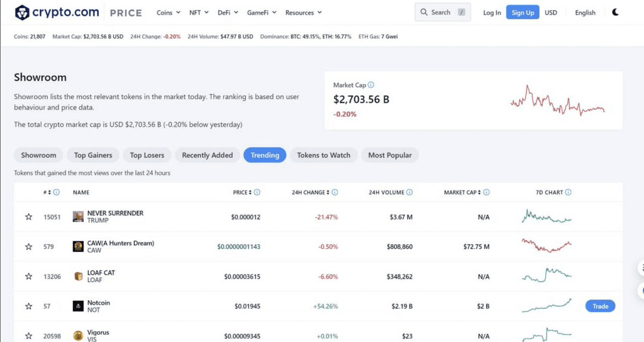Select the Tokens to Watch tab
This screenshot has height=342, width=644.
click(x=324, y=155)
